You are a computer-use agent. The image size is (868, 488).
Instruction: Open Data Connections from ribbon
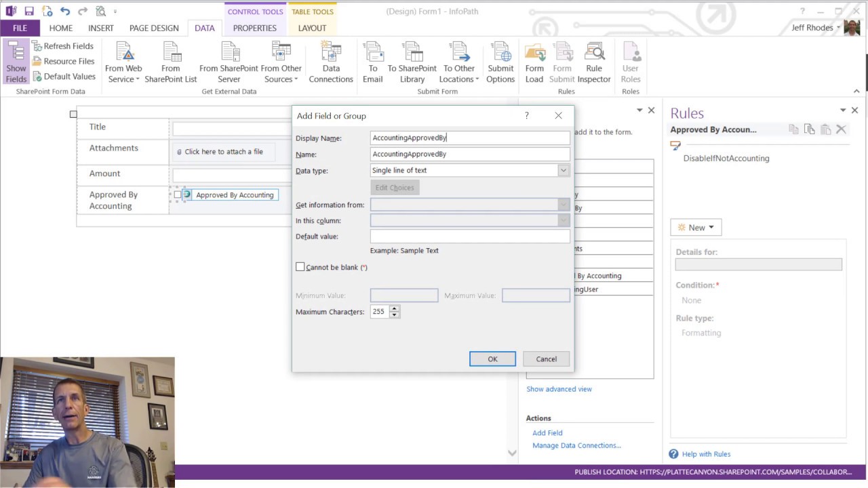point(331,62)
